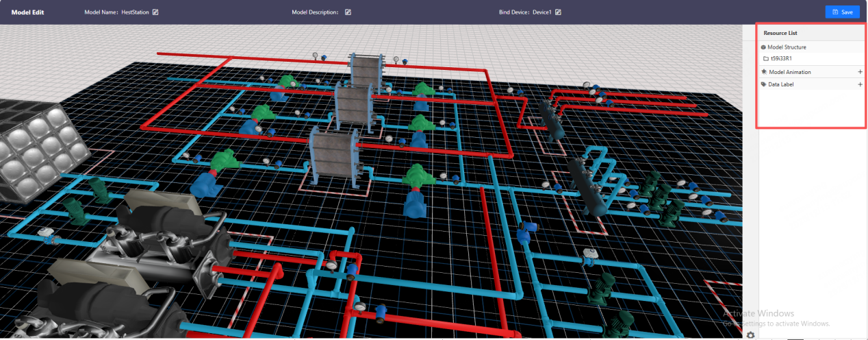Click the Model Structure cube icon

[x=763, y=47]
